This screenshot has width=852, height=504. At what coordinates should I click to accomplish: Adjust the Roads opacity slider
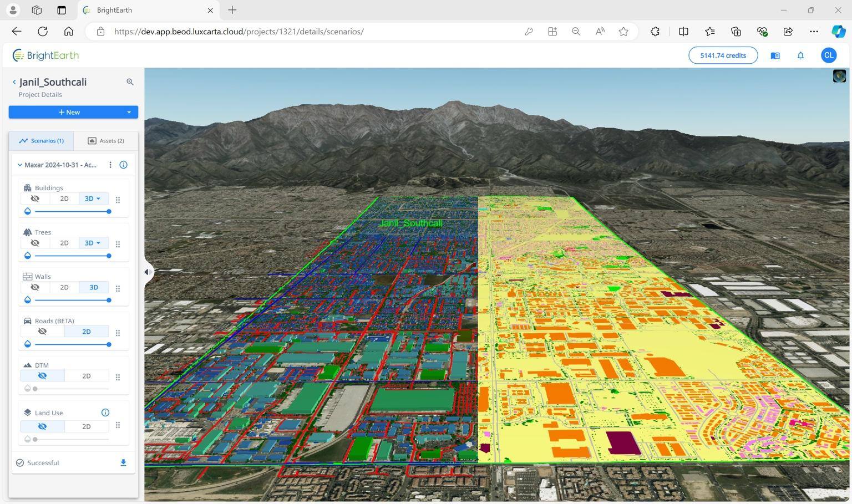coord(72,344)
